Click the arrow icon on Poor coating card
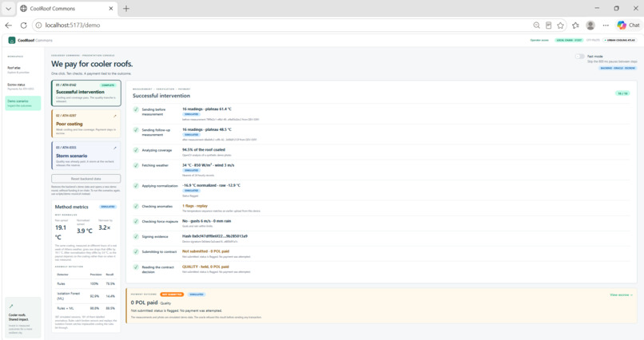This screenshot has width=644, height=340. tap(115, 116)
